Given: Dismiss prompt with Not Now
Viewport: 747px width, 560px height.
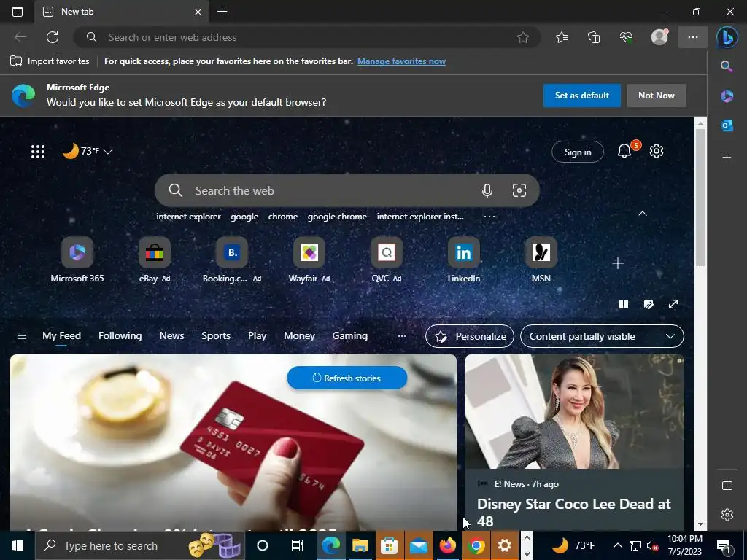Looking at the screenshot, I should [x=656, y=96].
